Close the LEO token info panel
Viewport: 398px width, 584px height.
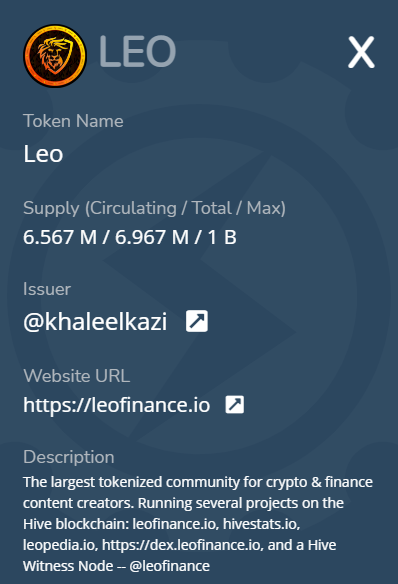coord(361,52)
